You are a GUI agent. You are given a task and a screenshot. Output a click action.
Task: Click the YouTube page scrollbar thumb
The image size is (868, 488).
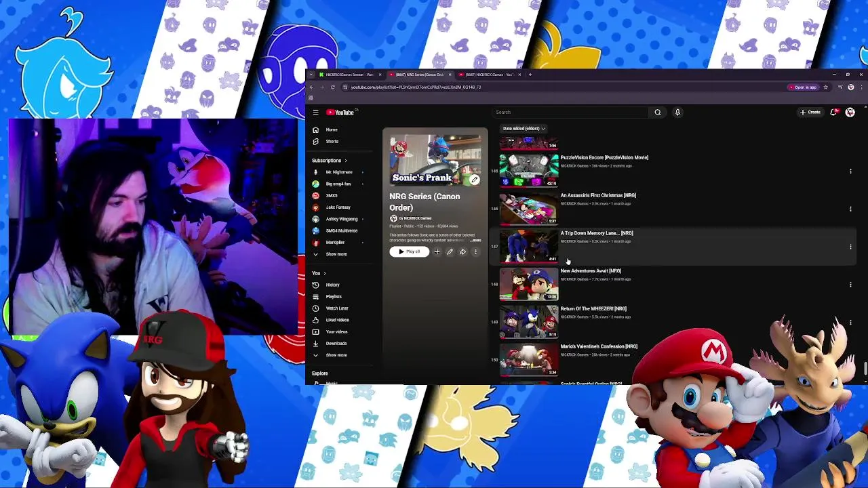(x=865, y=369)
